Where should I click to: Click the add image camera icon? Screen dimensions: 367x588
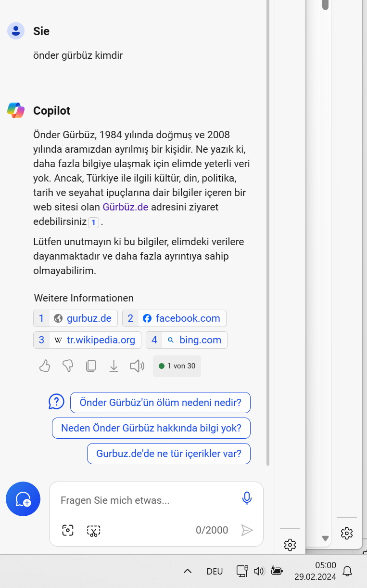click(68, 531)
